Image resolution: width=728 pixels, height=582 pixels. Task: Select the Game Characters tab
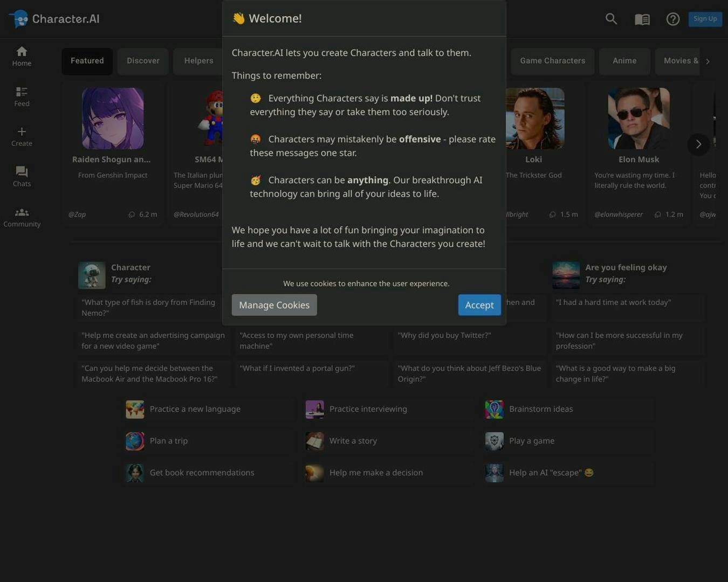[x=552, y=61]
